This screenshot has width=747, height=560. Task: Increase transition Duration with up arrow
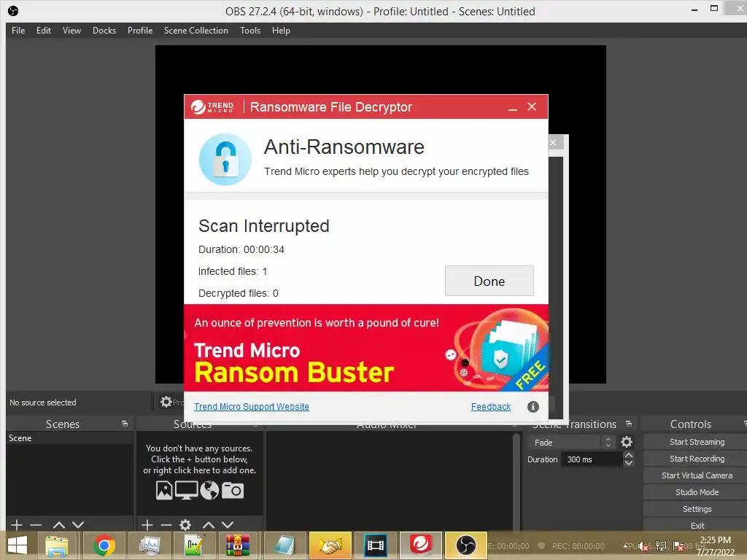click(x=629, y=455)
